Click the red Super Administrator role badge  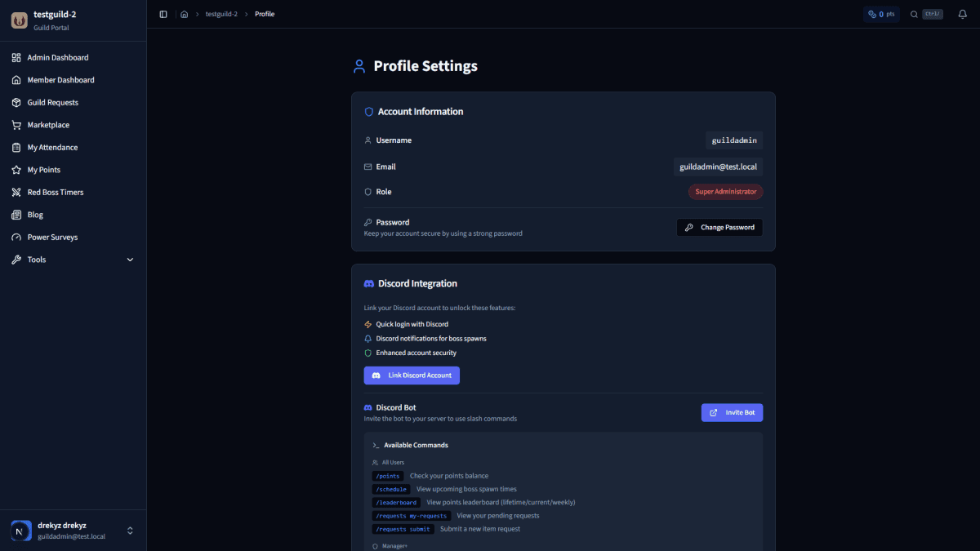[725, 191]
